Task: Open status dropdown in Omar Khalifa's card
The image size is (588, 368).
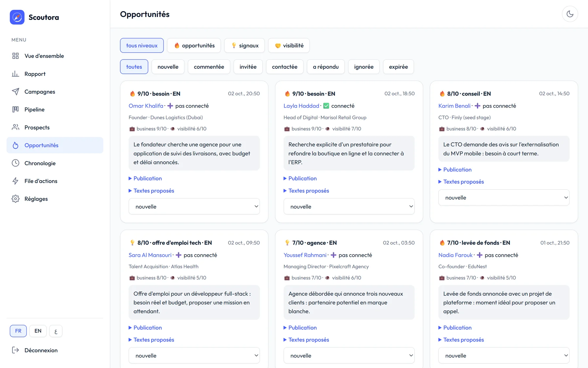Action: tap(194, 206)
